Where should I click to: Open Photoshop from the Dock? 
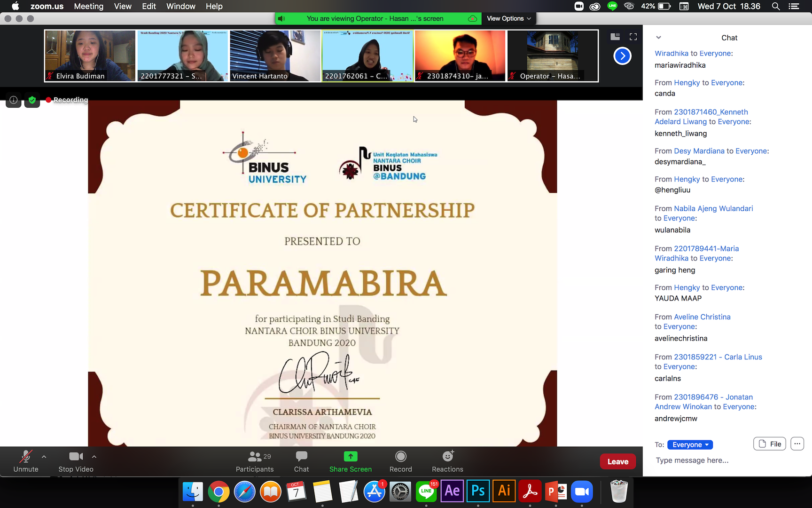478,491
